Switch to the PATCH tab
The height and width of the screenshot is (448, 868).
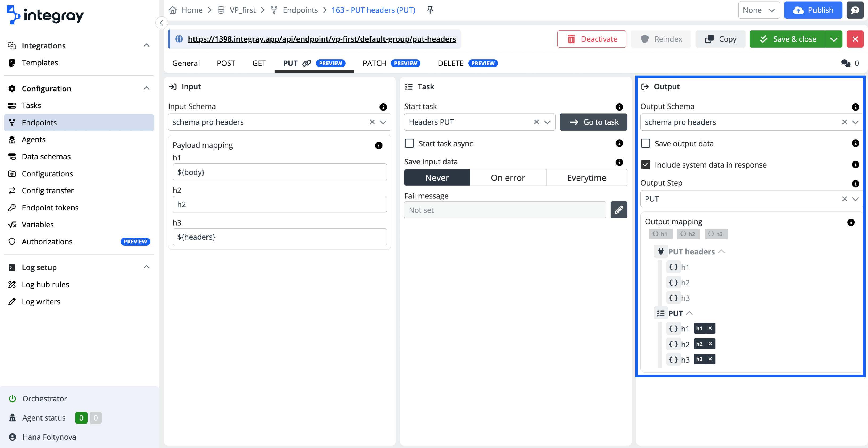coord(374,63)
